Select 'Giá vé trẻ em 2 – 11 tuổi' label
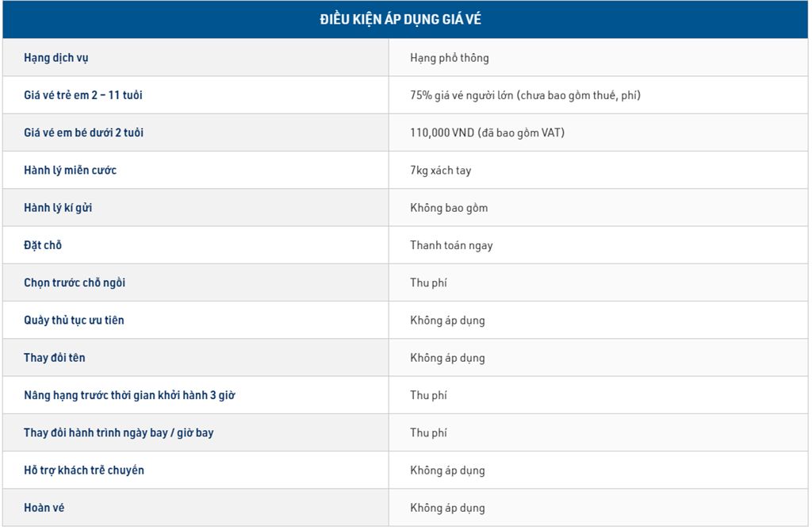The image size is (812, 530). pos(82,94)
